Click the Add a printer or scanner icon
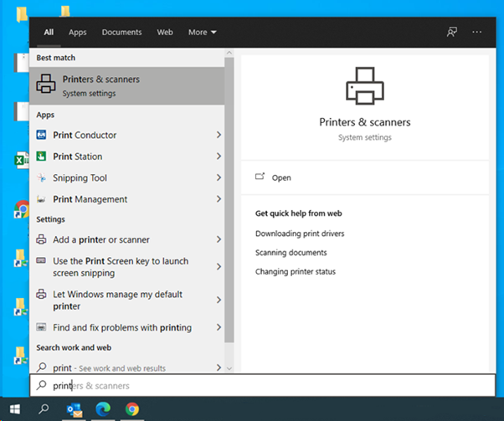The image size is (504, 421). coord(41,239)
